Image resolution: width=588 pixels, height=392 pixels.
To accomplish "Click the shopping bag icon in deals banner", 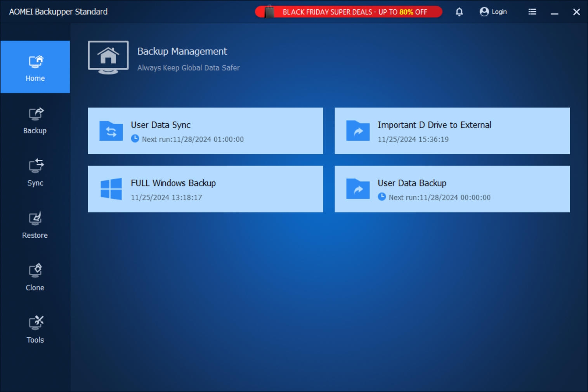I will pyautogui.click(x=269, y=12).
